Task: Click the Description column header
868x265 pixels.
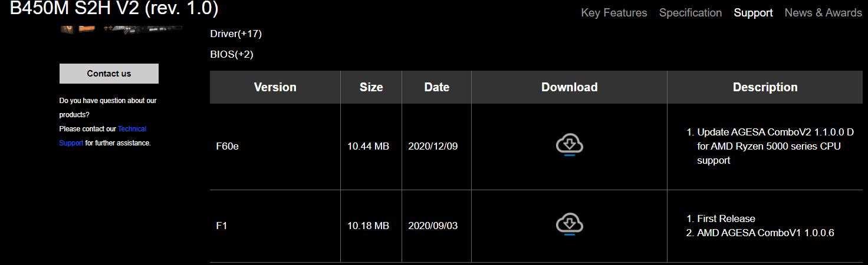Action: pyautogui.click(x=765, y=87)
